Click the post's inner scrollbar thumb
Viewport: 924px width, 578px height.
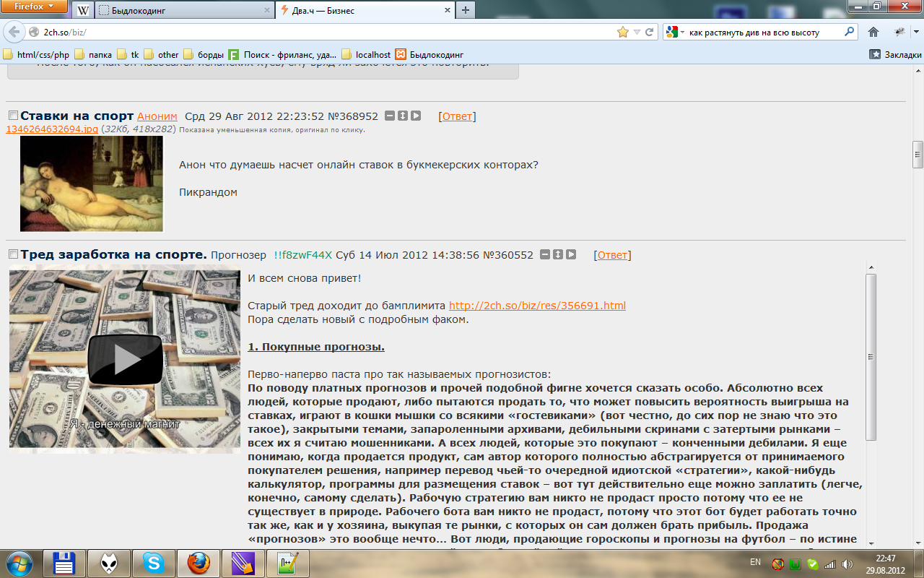871,357
